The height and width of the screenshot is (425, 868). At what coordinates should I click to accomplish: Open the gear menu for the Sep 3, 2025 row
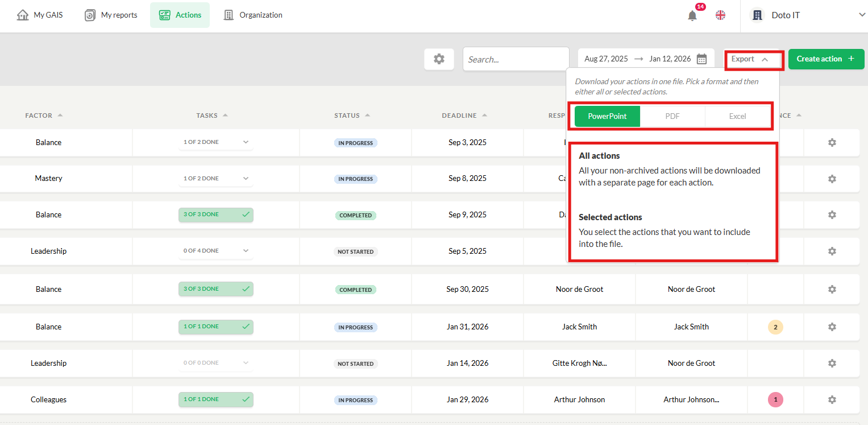(x=832, y=142)
